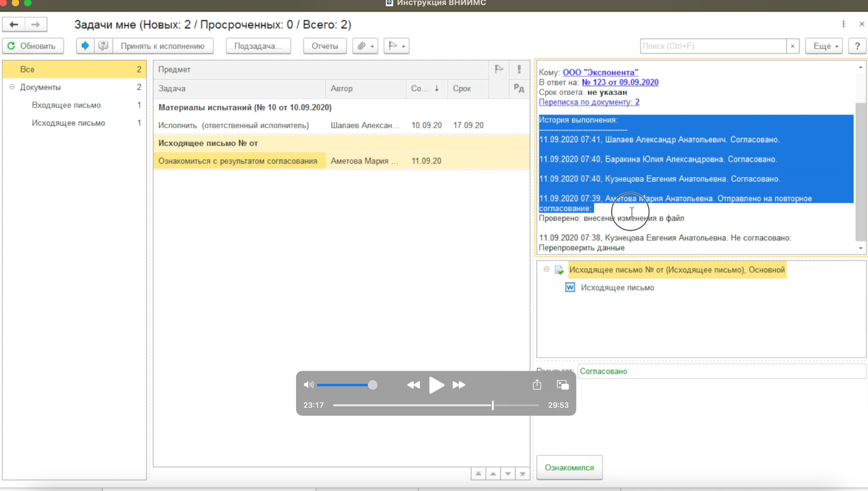Sort by the Задача column header
This screenshot has height=491, width=868.
click(x=239, y=88)
